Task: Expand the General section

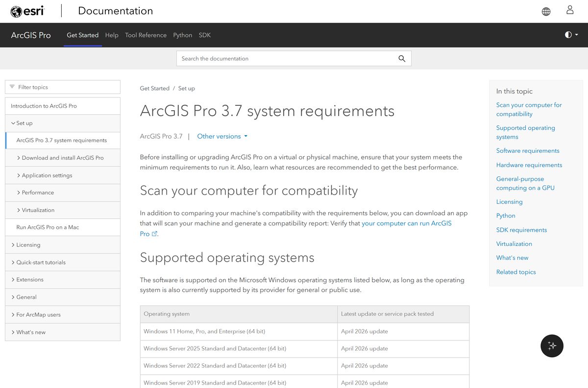Action: click(x=63, y=297)
